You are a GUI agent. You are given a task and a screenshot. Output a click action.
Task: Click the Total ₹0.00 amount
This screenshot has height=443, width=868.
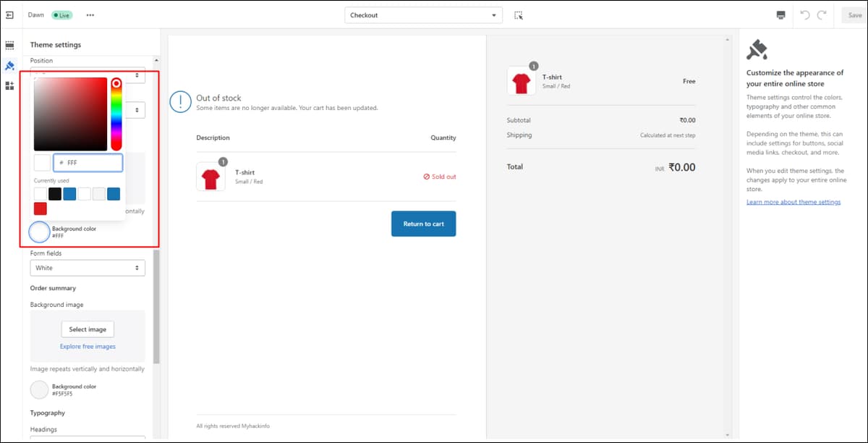(681, 167)
